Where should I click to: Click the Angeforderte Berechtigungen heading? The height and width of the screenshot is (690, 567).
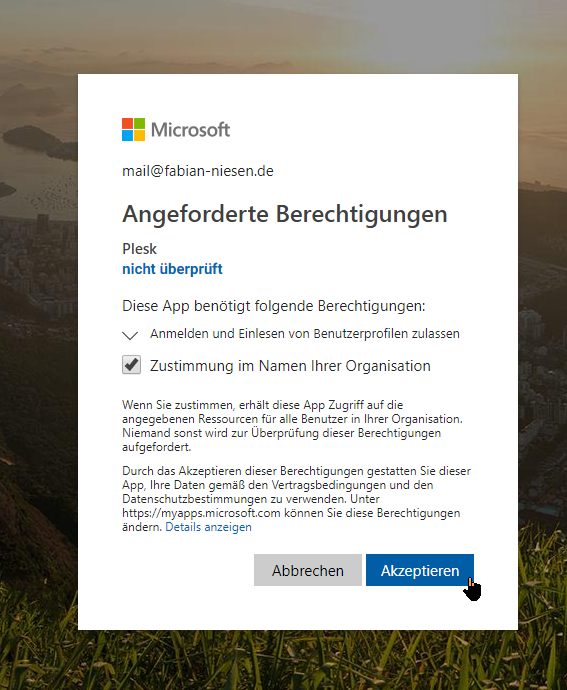284,214
